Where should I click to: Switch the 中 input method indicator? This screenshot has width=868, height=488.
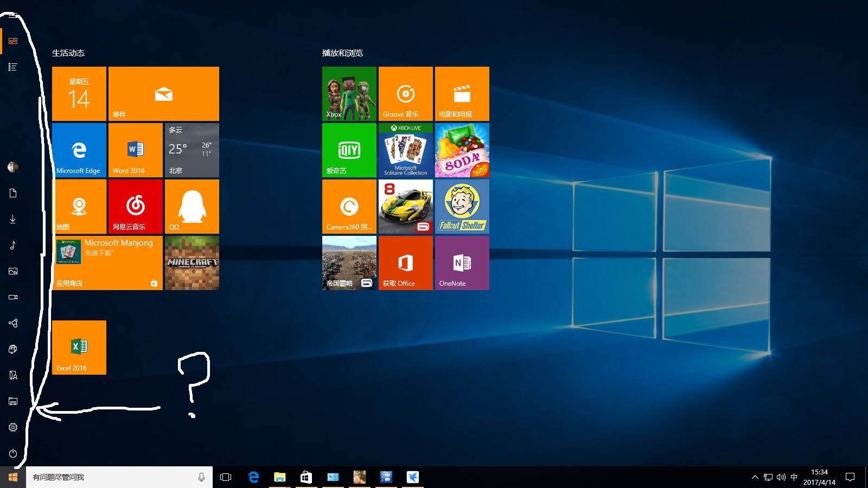click(794, 477)
